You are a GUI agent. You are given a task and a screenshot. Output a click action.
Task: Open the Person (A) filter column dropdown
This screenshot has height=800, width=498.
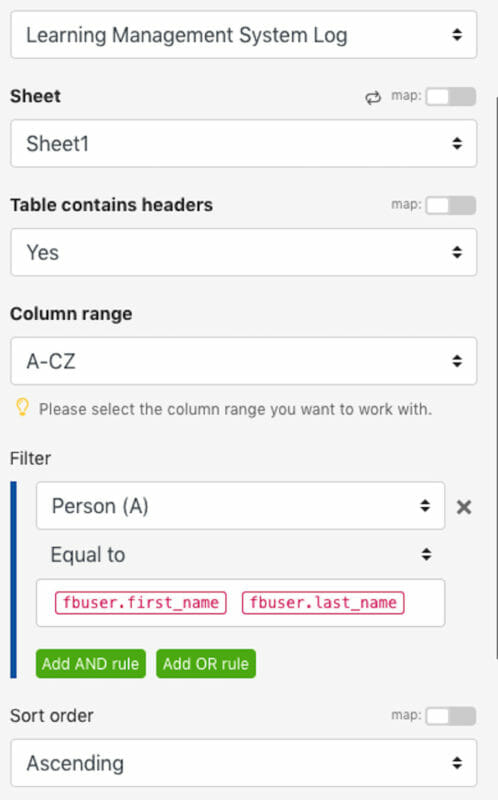[240, 506]
